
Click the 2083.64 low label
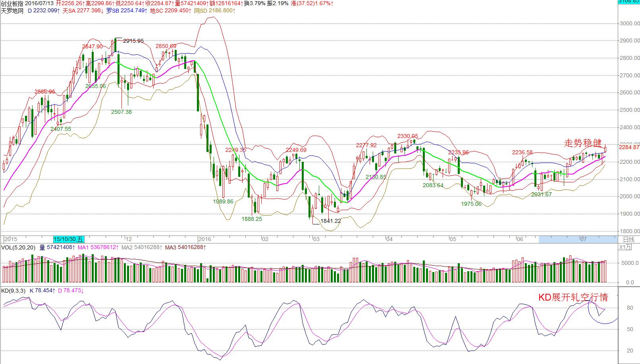[x=433, y=185]
